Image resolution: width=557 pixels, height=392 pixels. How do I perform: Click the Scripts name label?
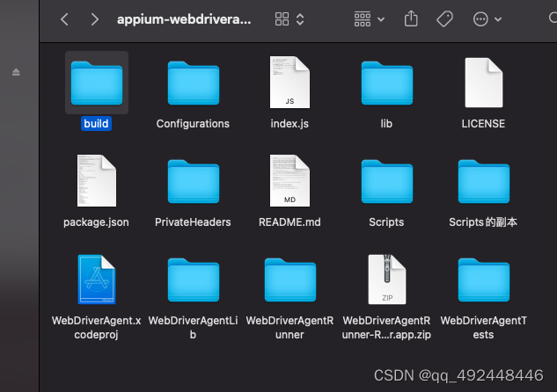pos(386,222)
